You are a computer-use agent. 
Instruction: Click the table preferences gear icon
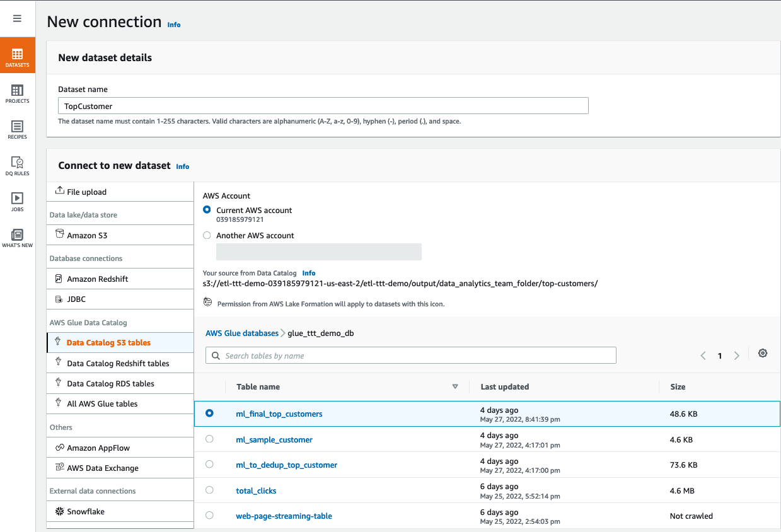(763, 353)
